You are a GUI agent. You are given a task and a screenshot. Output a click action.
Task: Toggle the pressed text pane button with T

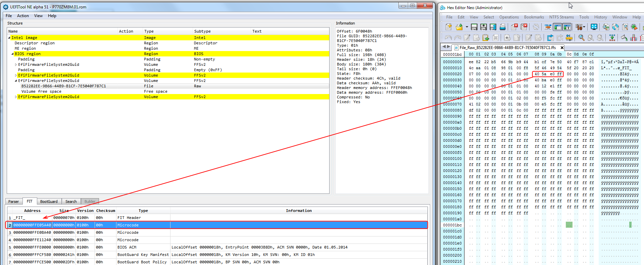click(x=567, y=27)
